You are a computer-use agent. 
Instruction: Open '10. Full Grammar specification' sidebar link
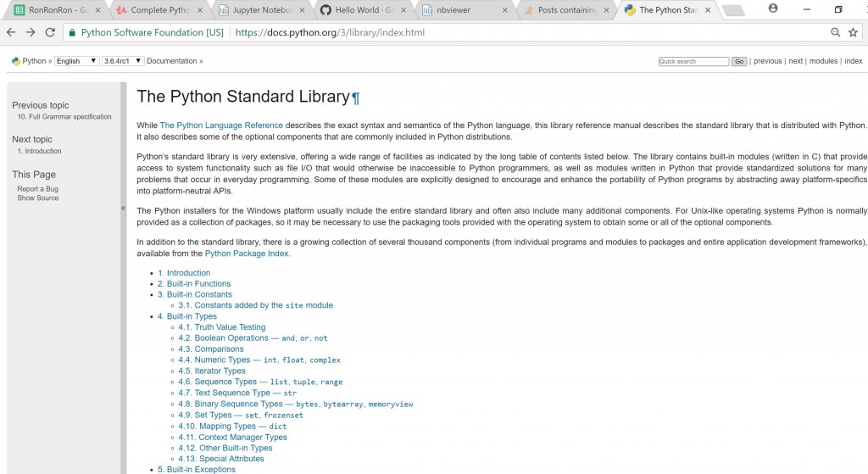tap(64, 117)
